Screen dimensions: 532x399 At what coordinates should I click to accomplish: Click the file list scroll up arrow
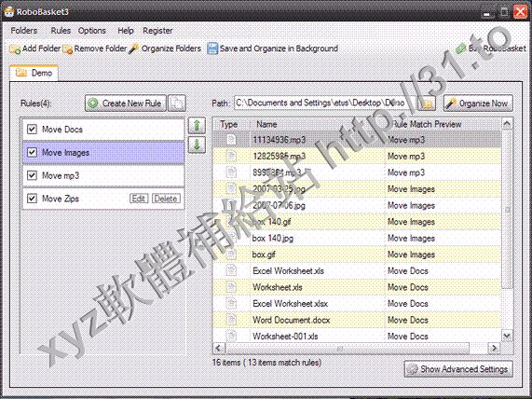tap(507, 124)
